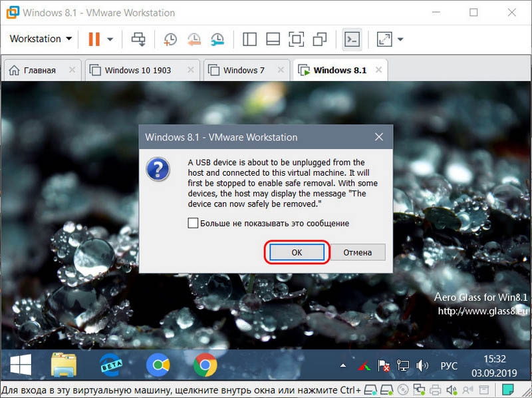The image size is (532, 398).
Task: Toggle the library sidebar view icon
Action: pyautogui.click(x=249, y=39)
